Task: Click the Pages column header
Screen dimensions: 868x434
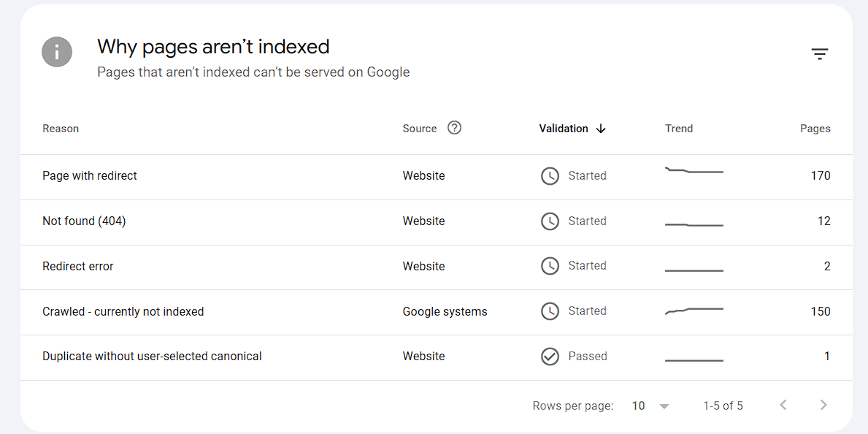Action: coord(815,129)
